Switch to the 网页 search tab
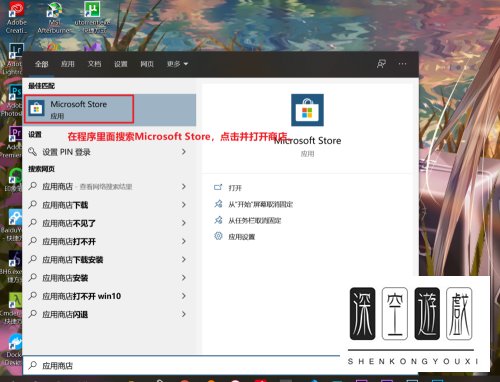The width and height of the screenshot is (500, 382). (x=147, y=64)
